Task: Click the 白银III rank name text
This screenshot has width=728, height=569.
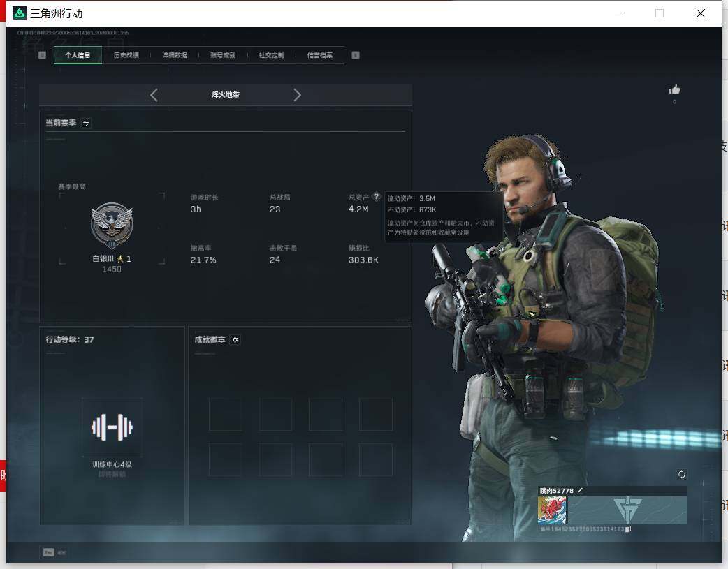Action: pos(103,258)
